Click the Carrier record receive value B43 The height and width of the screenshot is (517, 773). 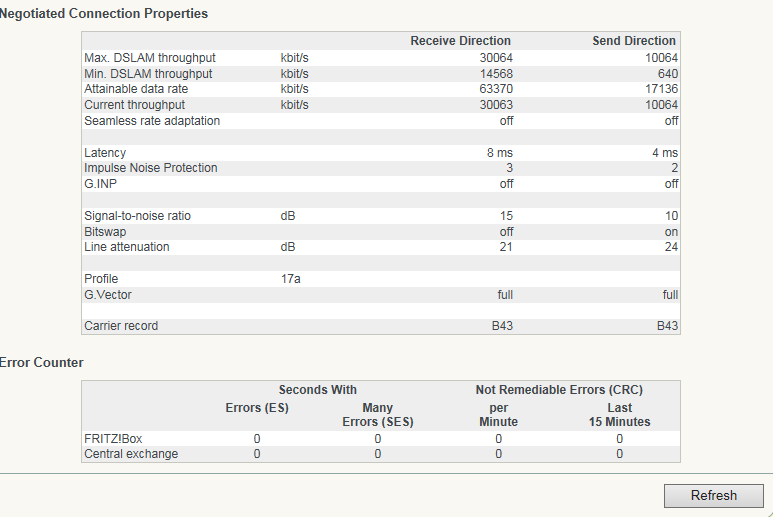[x=501, y=326]
